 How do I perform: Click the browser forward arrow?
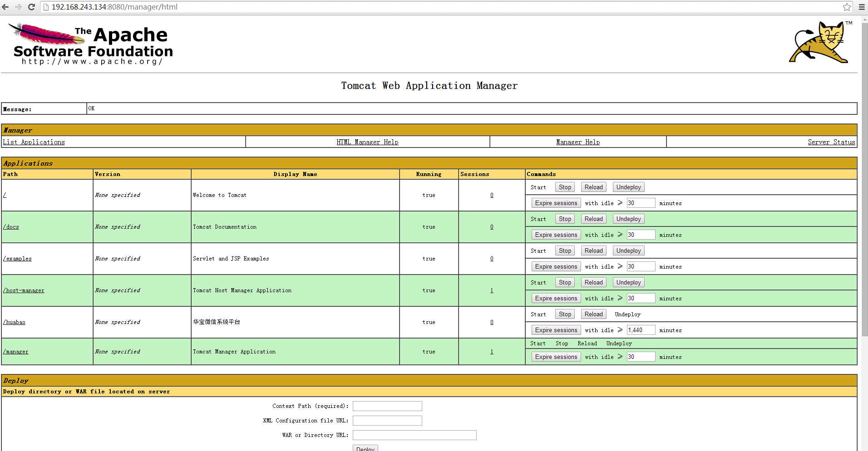point(19,7)
